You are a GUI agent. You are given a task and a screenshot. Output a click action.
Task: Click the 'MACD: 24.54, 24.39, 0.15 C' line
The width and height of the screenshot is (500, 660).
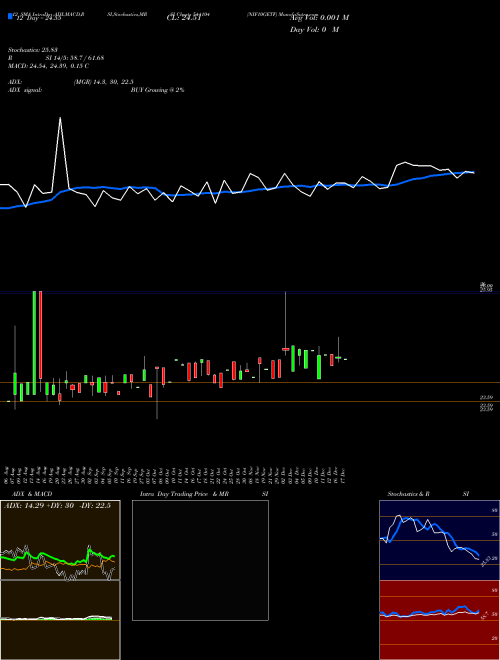[x=48, y=66]
